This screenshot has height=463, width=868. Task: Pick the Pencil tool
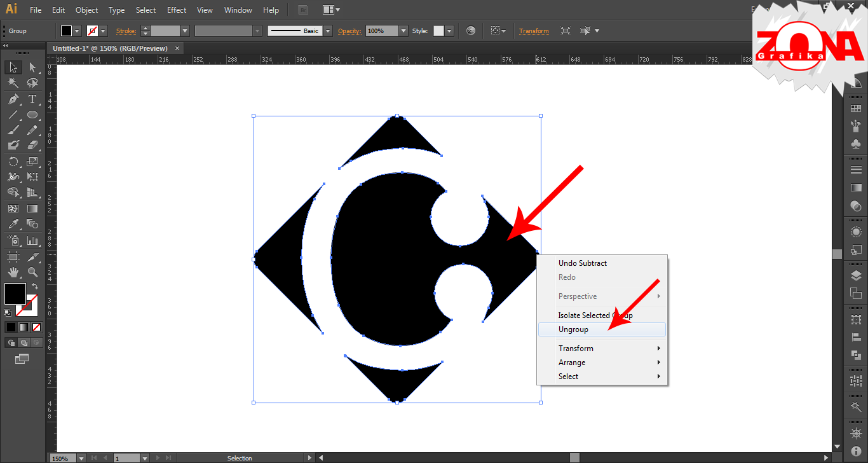[32, 130]
